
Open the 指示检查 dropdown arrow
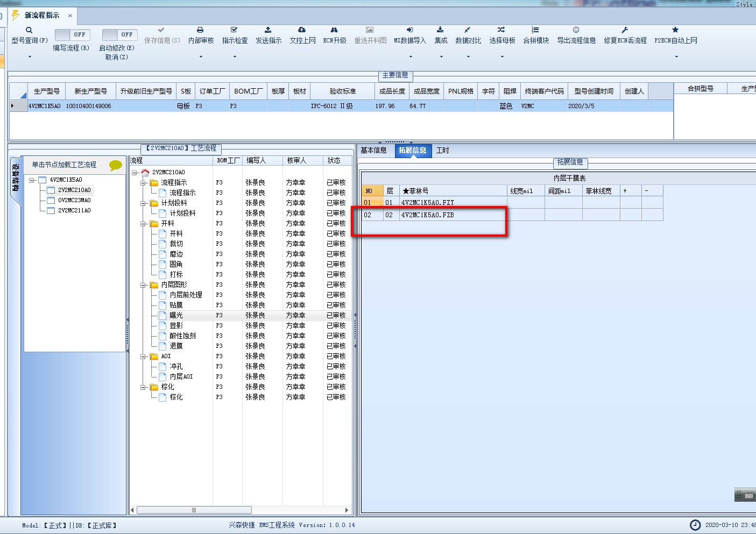(x=235, y=56)
